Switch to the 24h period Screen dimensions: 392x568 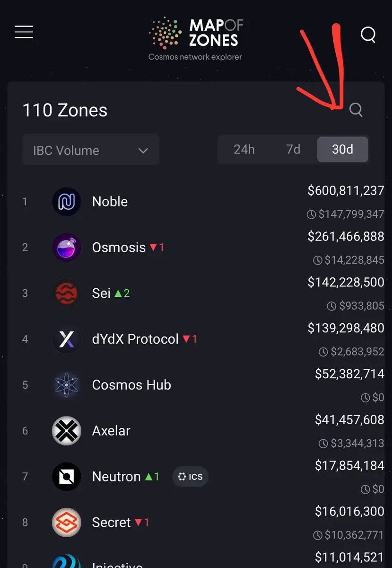(x=244, y=150)
